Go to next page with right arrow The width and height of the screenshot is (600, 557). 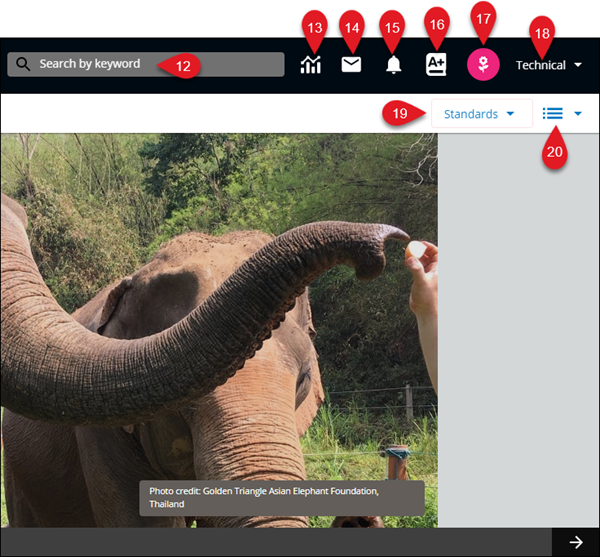(x=576, y=542)
